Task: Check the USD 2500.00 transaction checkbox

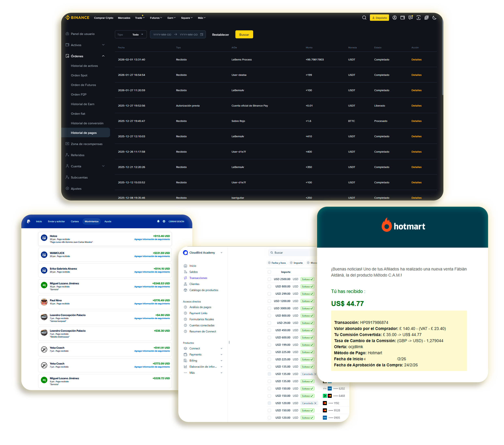Action: pos(269,279)
